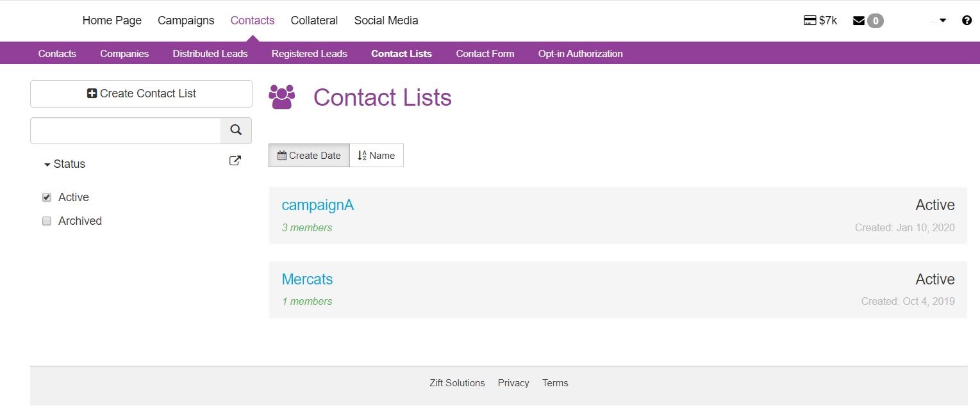This screenshot has height=417, width=980.
Task: Click inside the search input field
Action: pos(125,130)
